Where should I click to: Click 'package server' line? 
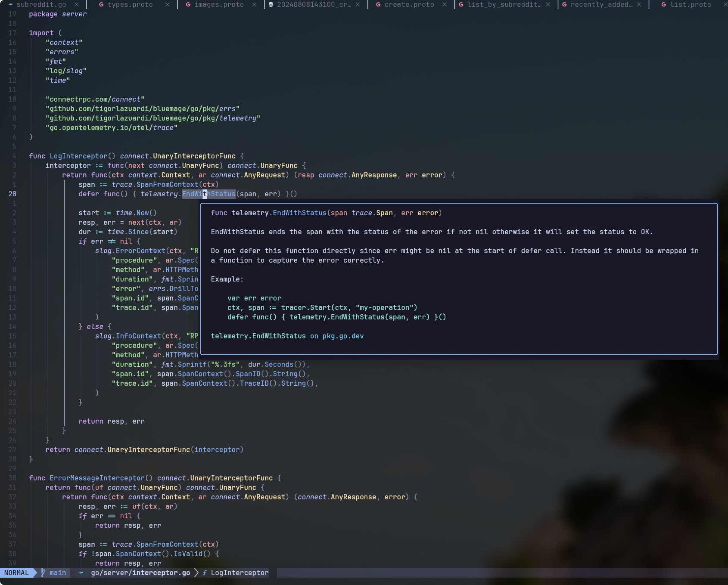tap(58, 14)
